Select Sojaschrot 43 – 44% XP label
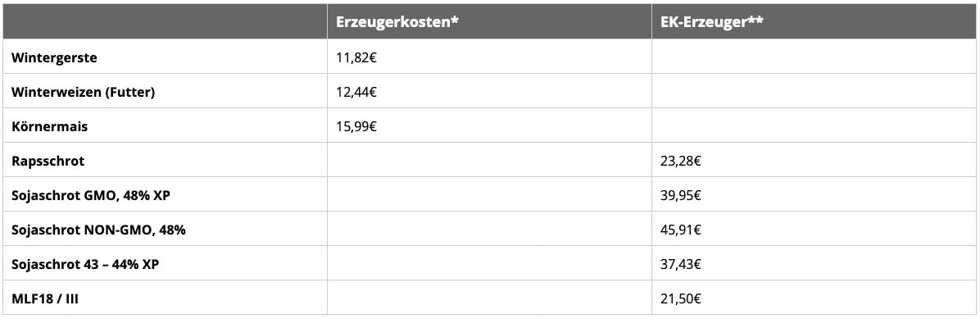This screenshot has width=980, height=319. click(x=85, y=264)
